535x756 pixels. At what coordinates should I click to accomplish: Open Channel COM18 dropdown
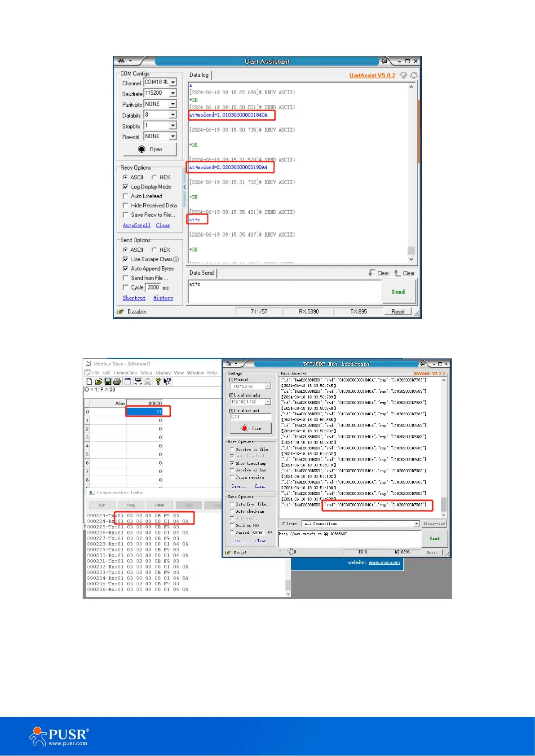coord(173,82)
